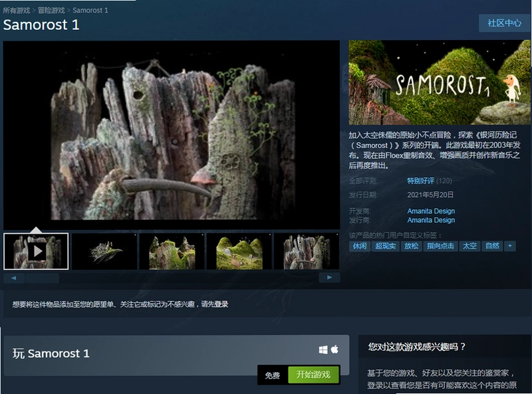Select the 指向点击 tag
This screenshot has height=394, width=532.
coord(440,246)
